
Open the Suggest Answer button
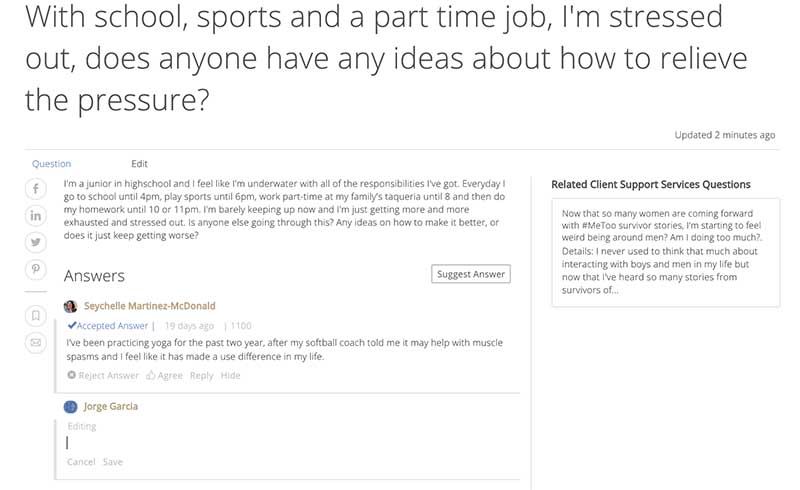471,274
